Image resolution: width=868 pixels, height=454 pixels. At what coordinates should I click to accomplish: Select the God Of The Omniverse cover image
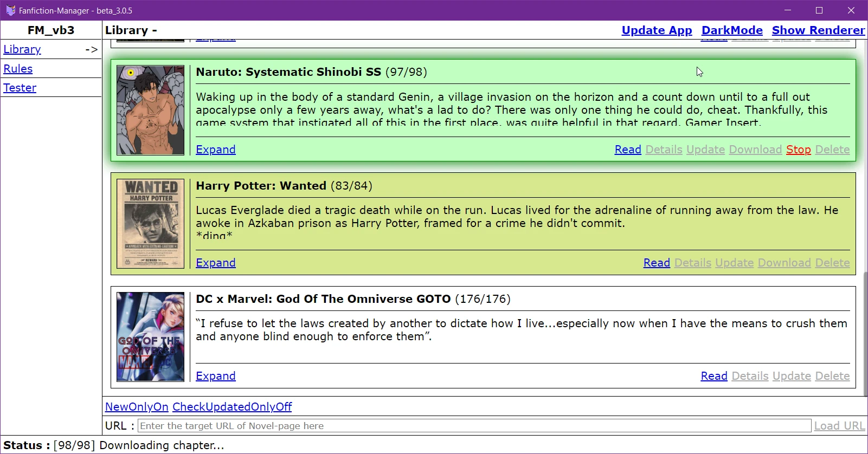click(150, 337)
